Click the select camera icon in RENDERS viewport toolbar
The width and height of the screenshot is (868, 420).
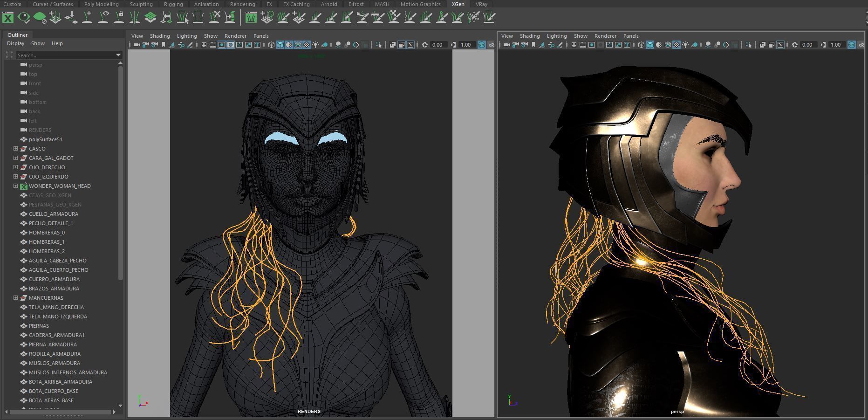click(137, 45)
